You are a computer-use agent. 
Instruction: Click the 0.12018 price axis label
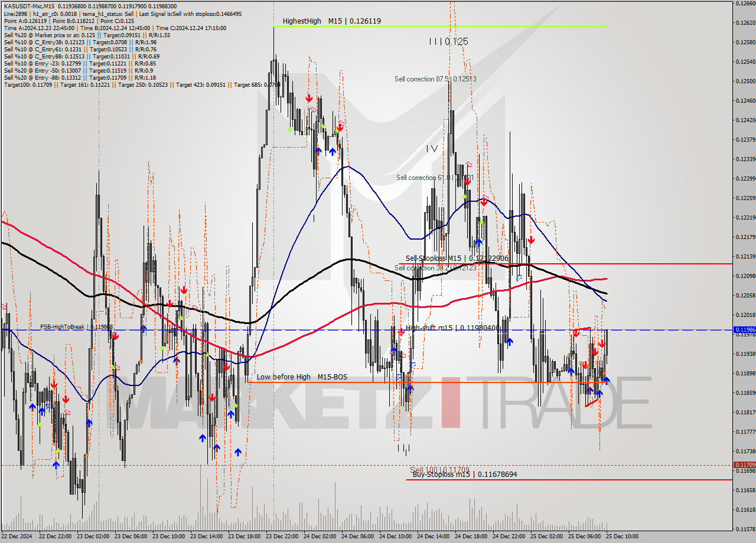(x=745, y=315)
